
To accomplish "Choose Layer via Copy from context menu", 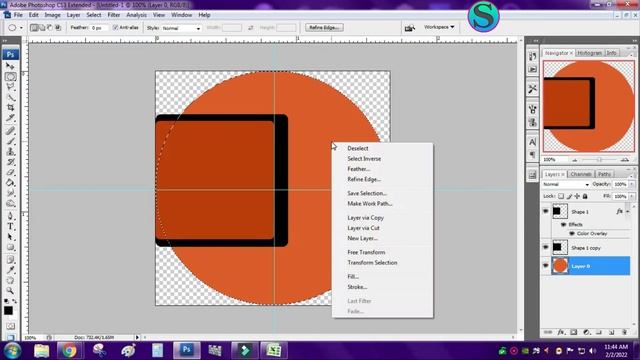I will [x=365, y=218].
